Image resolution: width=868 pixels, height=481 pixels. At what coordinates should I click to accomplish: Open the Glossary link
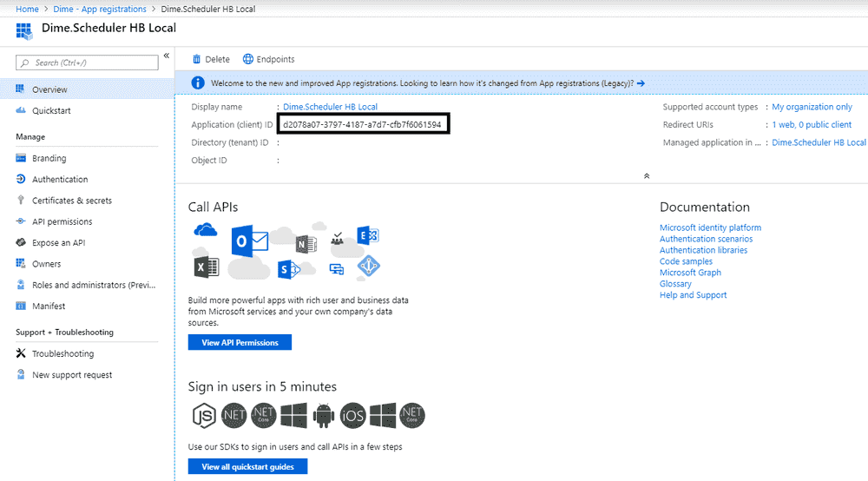[x=675, y=284]
